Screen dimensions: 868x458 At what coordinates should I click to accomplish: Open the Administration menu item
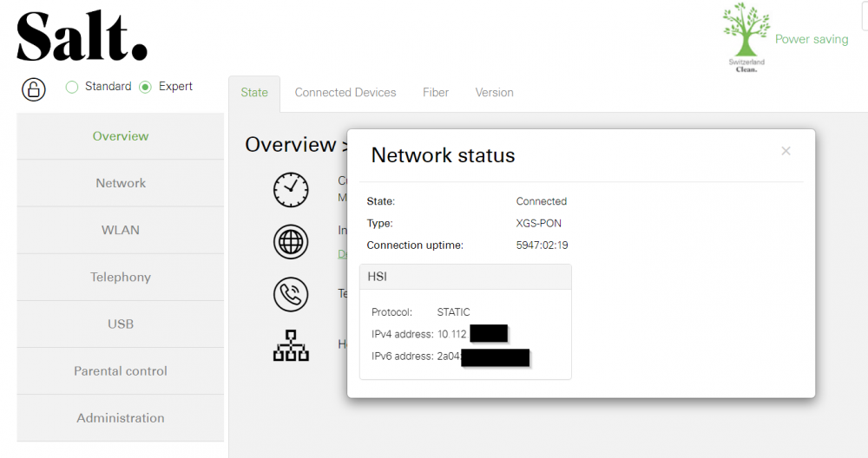coord(120,418)
